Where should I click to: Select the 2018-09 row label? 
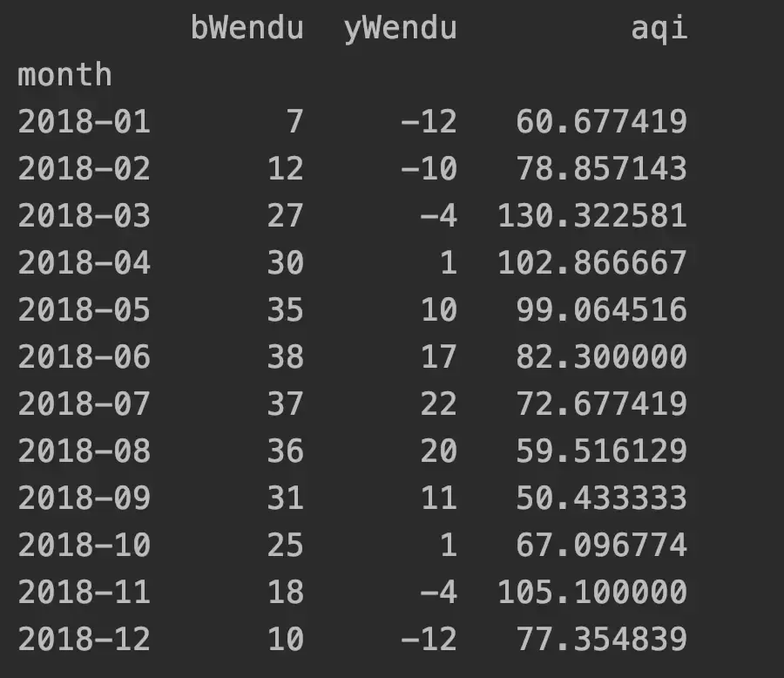[84, 498]
